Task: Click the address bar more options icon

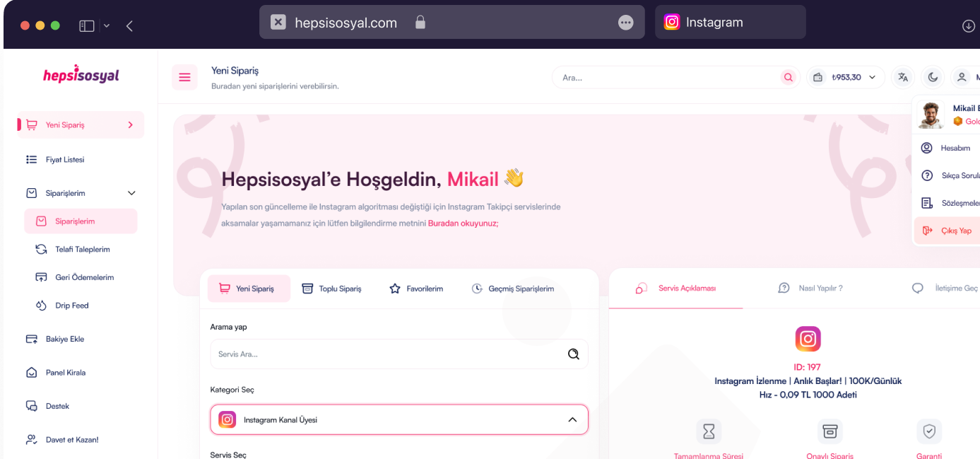Action: pyautogui.click(x=625, y=23)
